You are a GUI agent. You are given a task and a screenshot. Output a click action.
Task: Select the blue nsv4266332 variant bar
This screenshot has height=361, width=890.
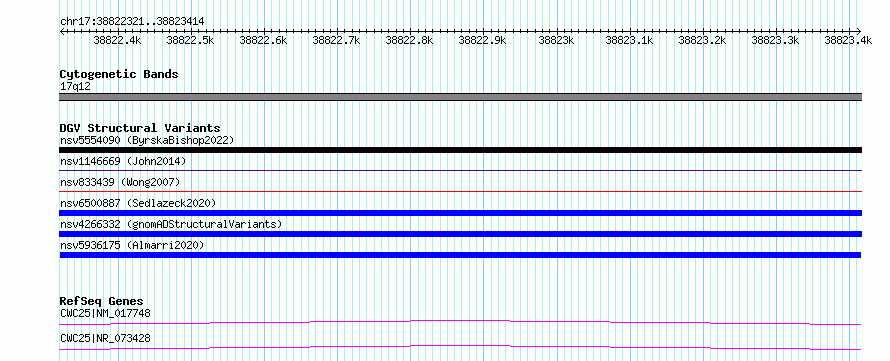pyautogui.click(x=461, y=234)
